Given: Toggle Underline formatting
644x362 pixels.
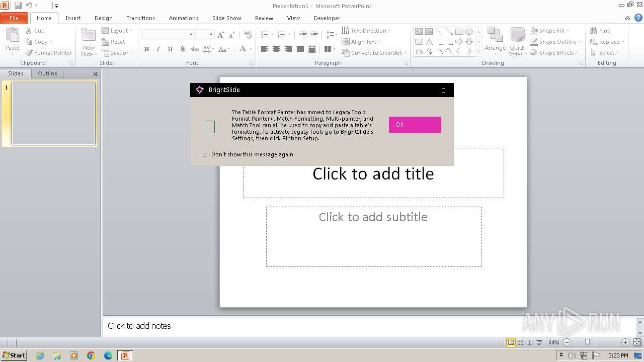Looking at the screenshot, I should click(x=170, y=49).
